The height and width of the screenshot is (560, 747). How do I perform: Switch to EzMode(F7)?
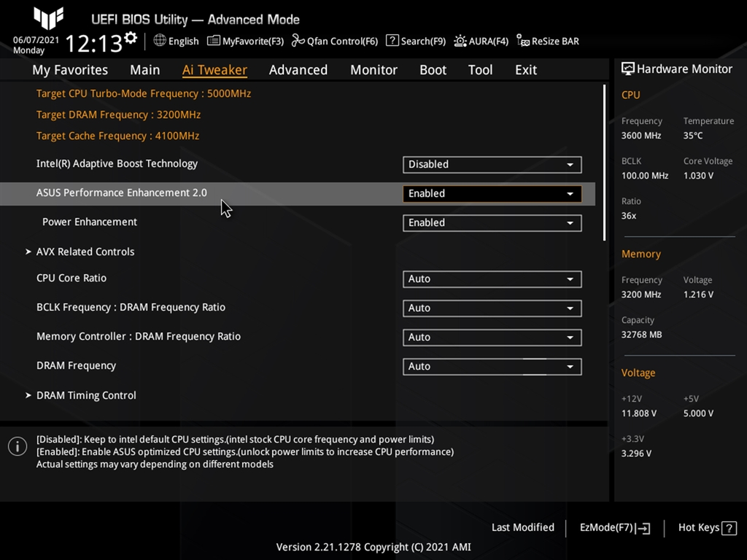(614, 528)
